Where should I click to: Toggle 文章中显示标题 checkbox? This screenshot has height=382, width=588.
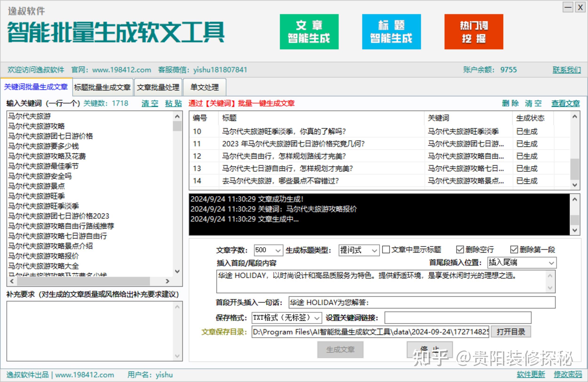[x=386, y=249]
